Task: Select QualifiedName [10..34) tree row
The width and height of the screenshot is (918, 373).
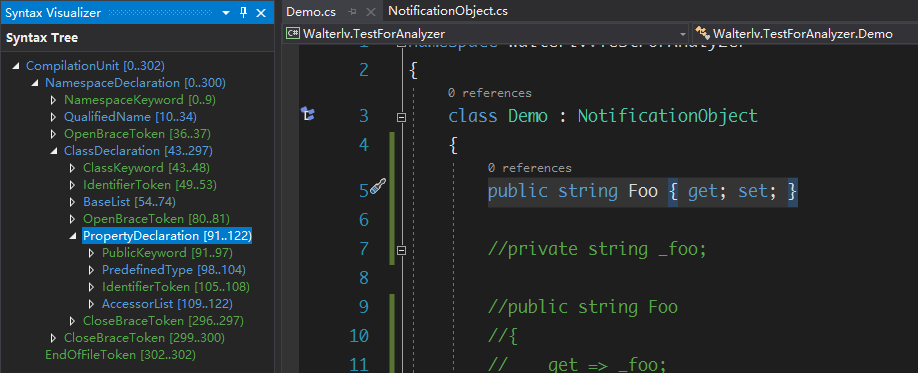Action: pyautogui.click(x=131, y=117)
